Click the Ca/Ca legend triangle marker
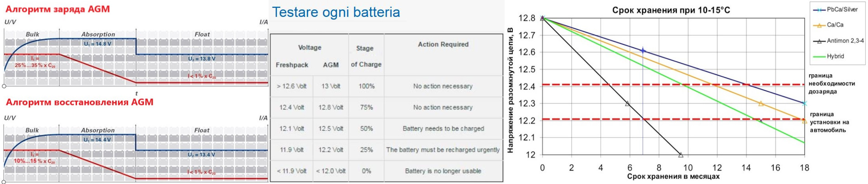868x184 pixels. point(819,25)
